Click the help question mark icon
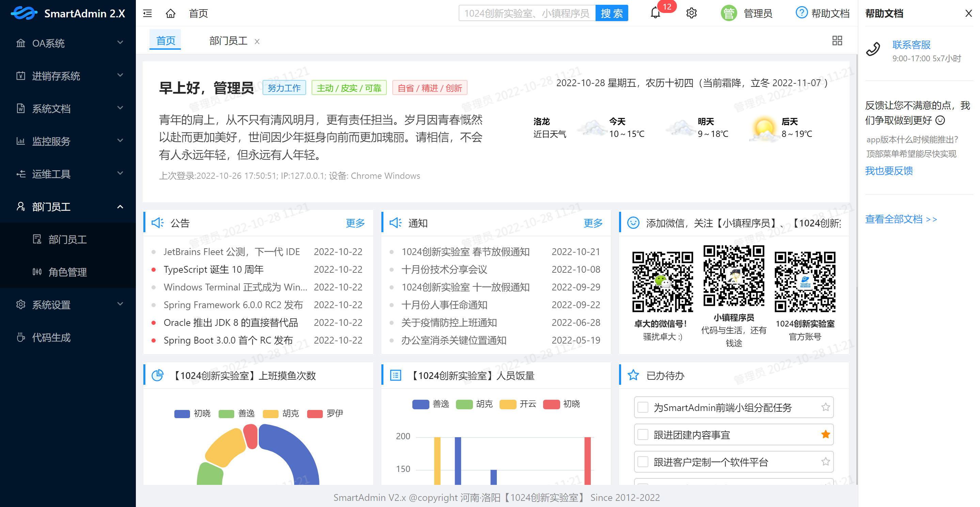This screenshot has width=980, height=507. tap(801, 13)
